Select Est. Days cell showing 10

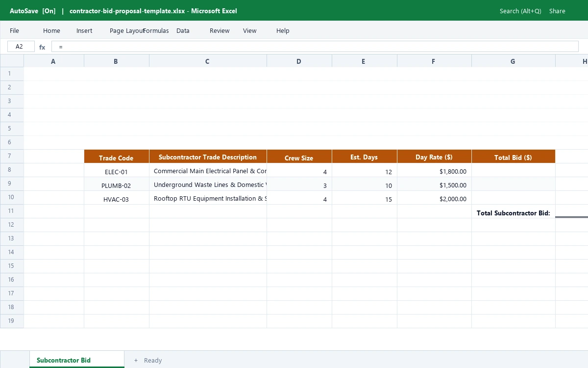pos(365,184)
